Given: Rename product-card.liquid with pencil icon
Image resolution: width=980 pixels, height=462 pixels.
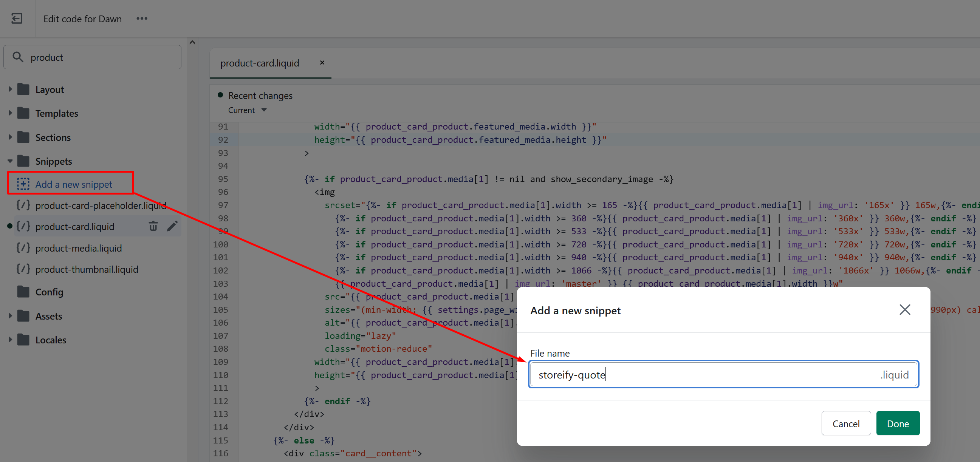Looking at the screenshot, I should coord(172,226).
